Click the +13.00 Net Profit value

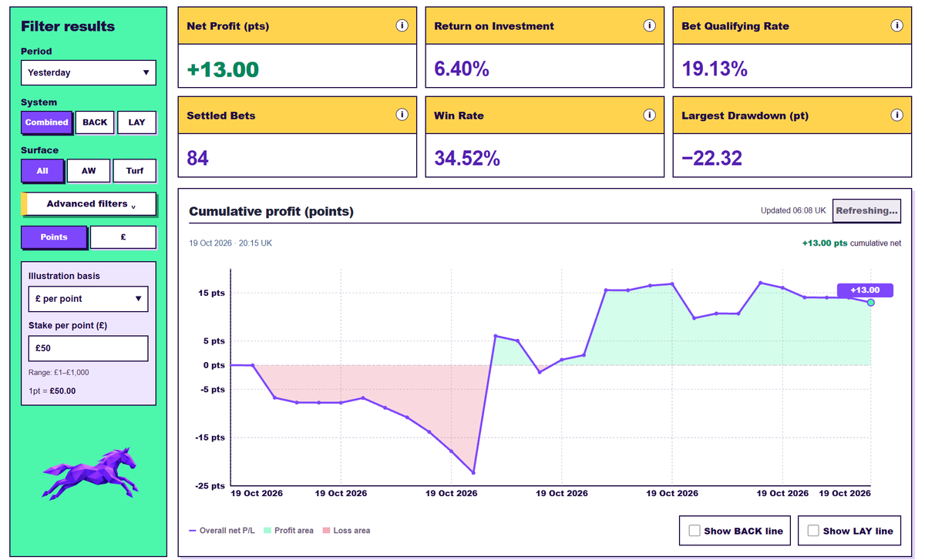click(x=223, y=69)
